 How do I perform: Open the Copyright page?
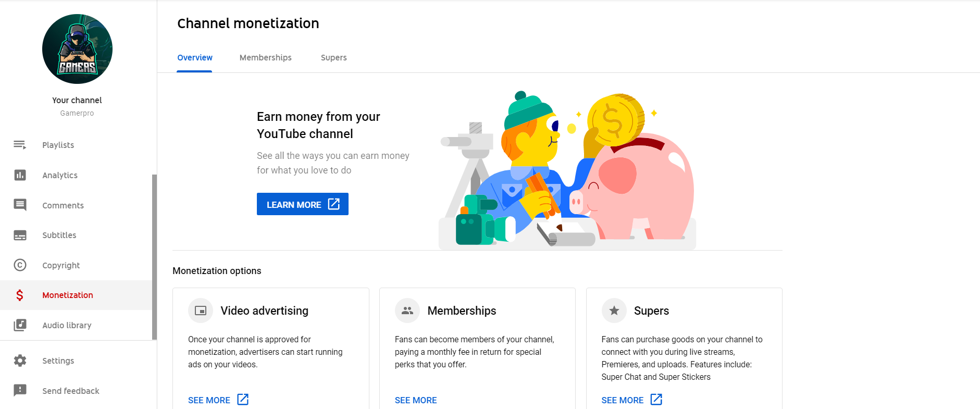coord(76,265)
